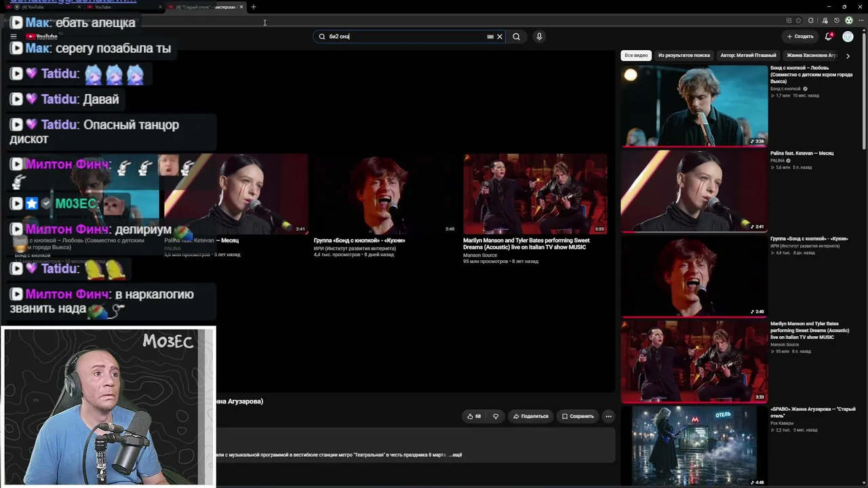
Task: Like the video with thumbs up
Action: [474, 416]
